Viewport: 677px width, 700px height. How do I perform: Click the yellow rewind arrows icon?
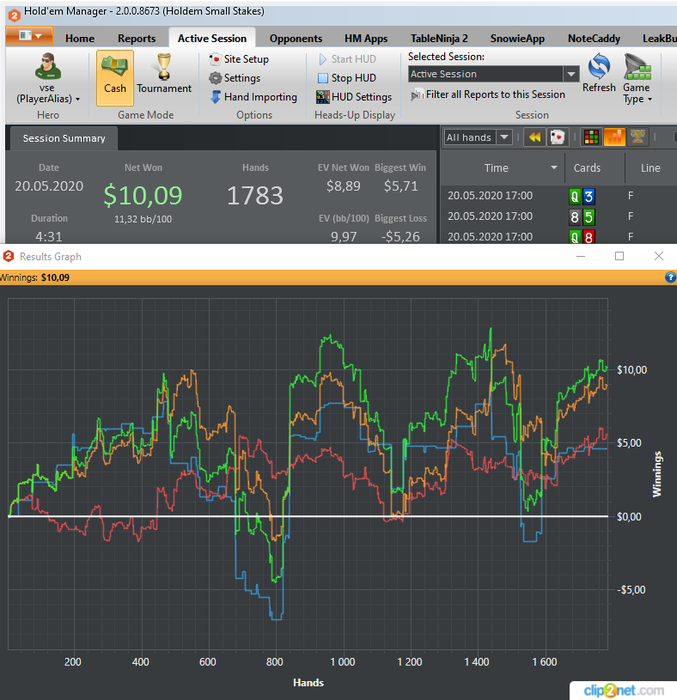(x=535, y=137)
